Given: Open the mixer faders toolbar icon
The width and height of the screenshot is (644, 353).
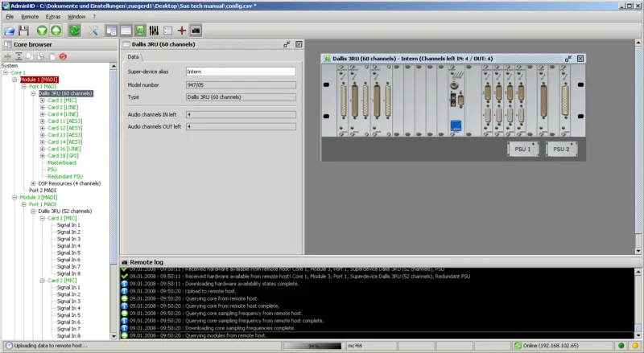Looking at the screenshot, I should coord(154,31).
